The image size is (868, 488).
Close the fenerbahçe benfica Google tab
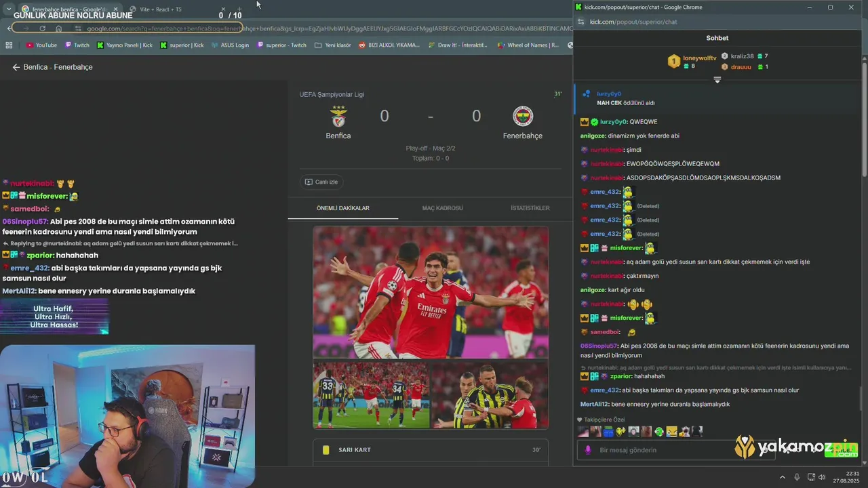tap(115, 9)
